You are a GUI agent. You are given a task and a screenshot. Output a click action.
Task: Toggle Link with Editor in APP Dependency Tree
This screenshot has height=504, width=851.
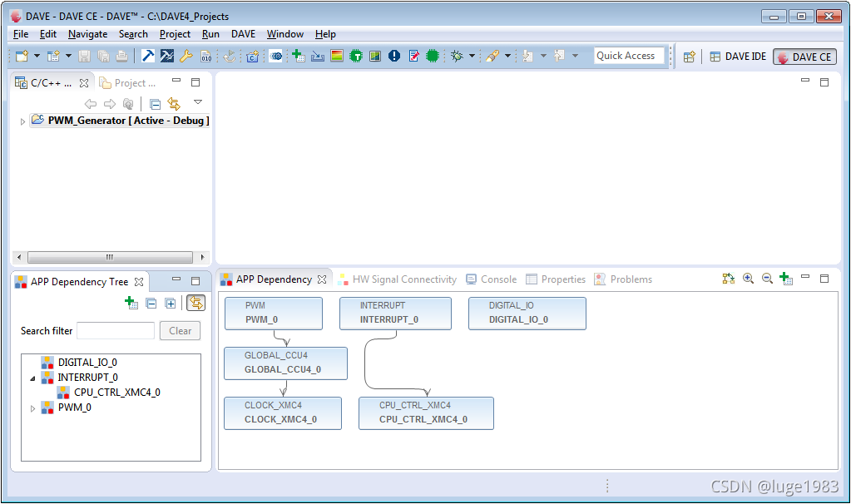pos(196,303)
